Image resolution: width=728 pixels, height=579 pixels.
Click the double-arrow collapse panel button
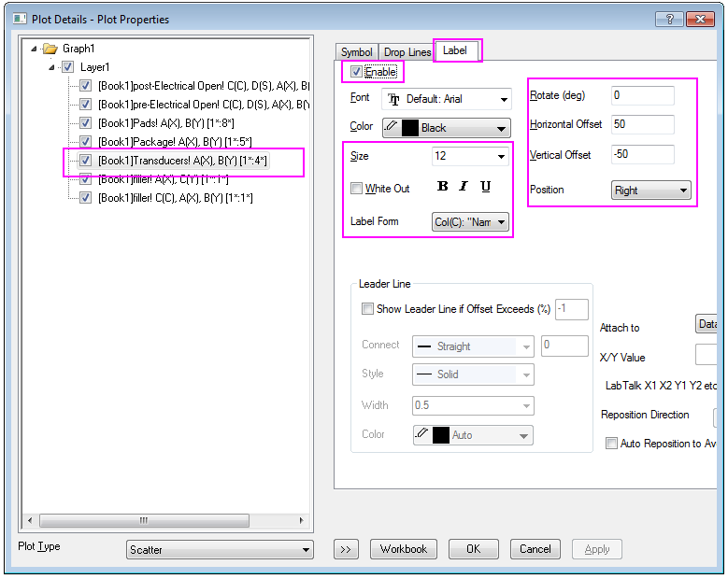(346, 549)
